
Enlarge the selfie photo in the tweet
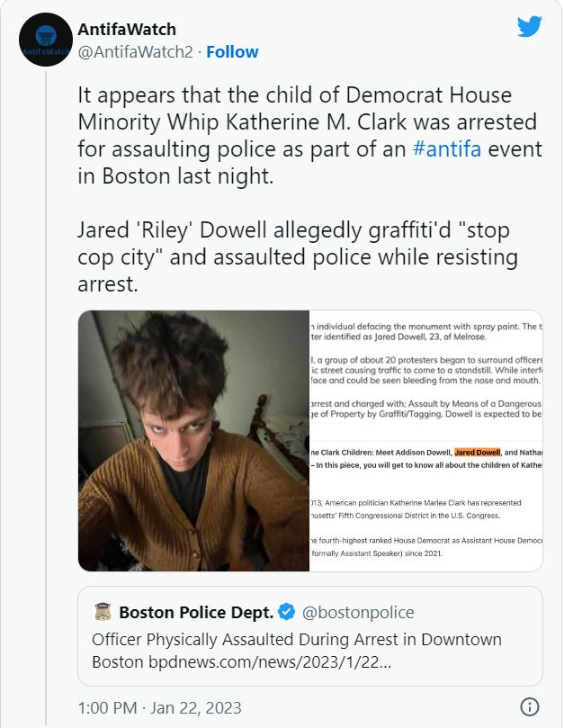pyautogui.click(x=193, y=440)
